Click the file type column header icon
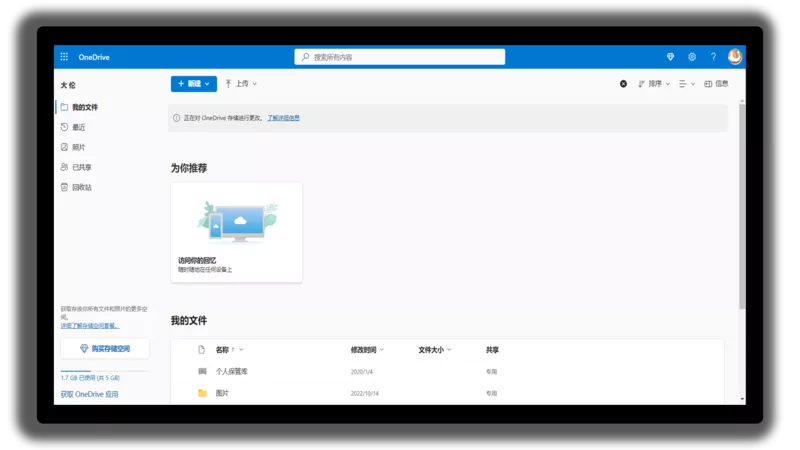Viewport: 800px width, 450px height. (x=202, y=349)
